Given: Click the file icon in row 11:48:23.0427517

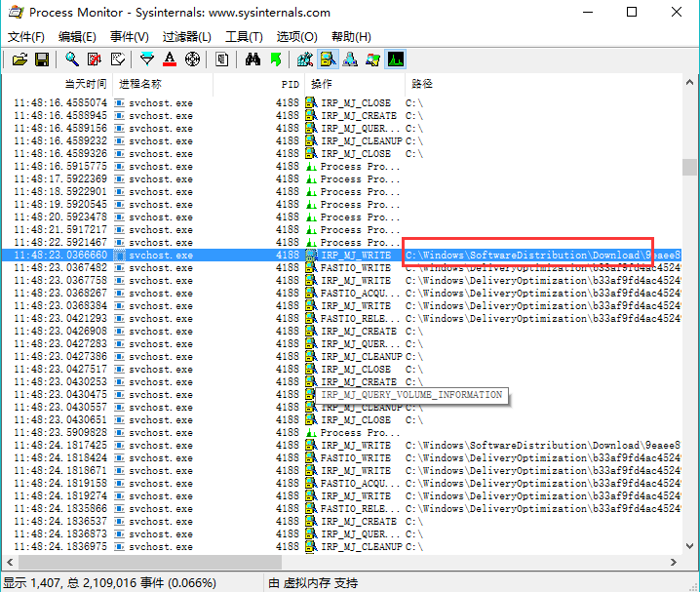Looking at the screenshot, I should tap(311, 370).
